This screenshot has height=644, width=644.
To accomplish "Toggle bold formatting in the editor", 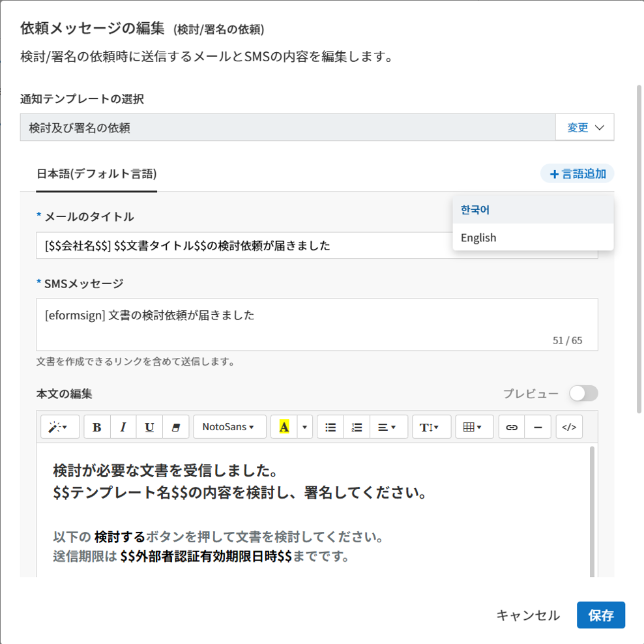I will [97, 427].
